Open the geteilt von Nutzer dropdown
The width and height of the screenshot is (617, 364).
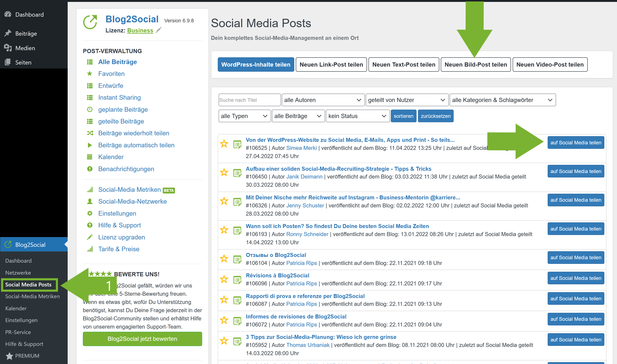(407, 100)
